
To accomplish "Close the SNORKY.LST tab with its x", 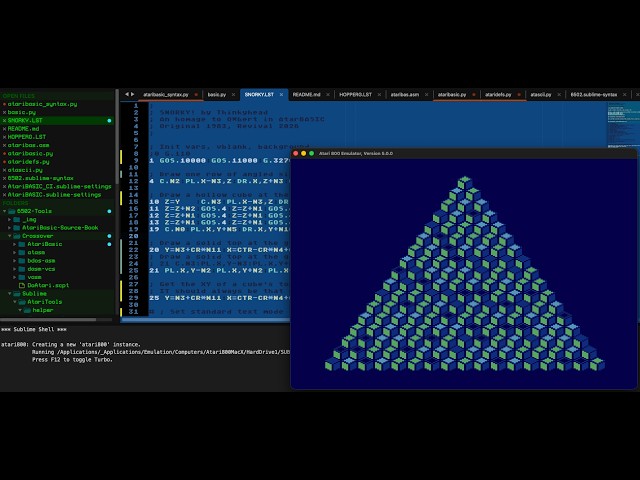I will (x=281, y=95).
